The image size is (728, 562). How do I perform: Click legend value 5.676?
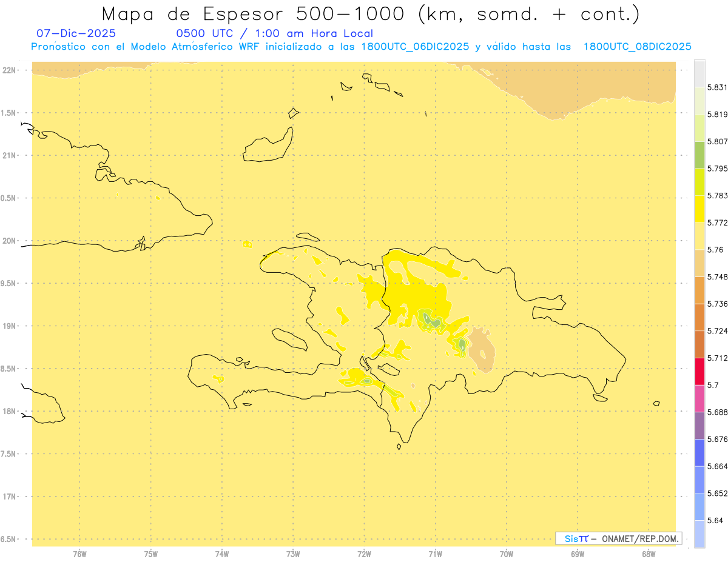coord(718,439)
